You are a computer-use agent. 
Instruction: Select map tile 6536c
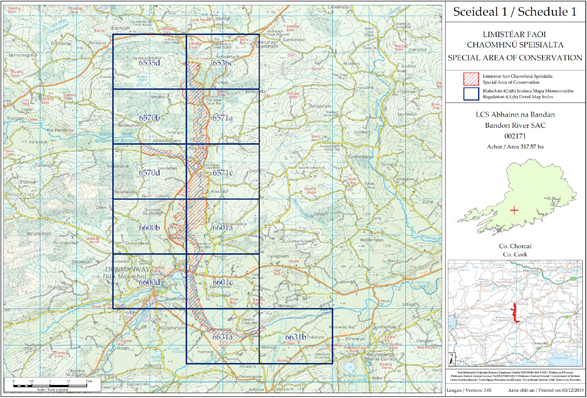pyautogui.click(x=222, y=62)
